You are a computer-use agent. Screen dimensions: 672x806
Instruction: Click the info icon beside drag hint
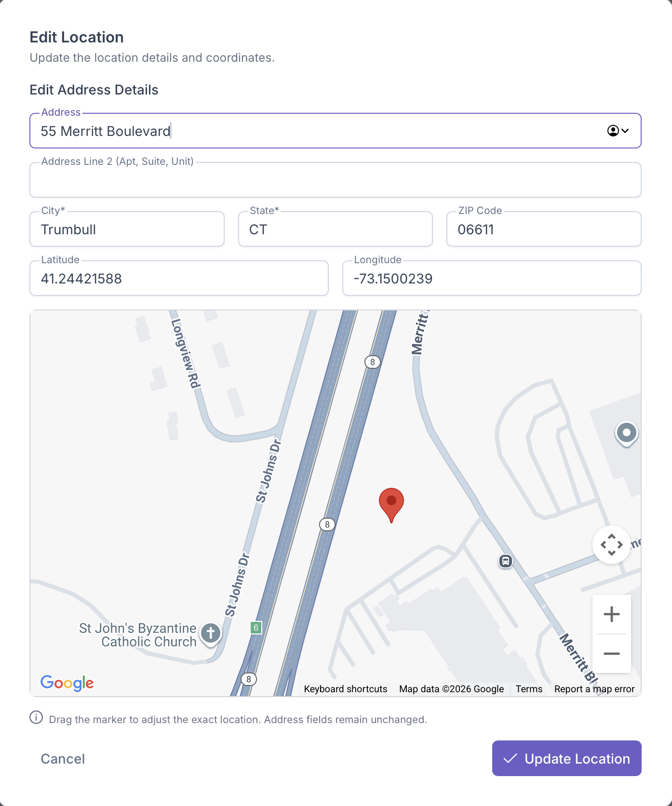36,718
